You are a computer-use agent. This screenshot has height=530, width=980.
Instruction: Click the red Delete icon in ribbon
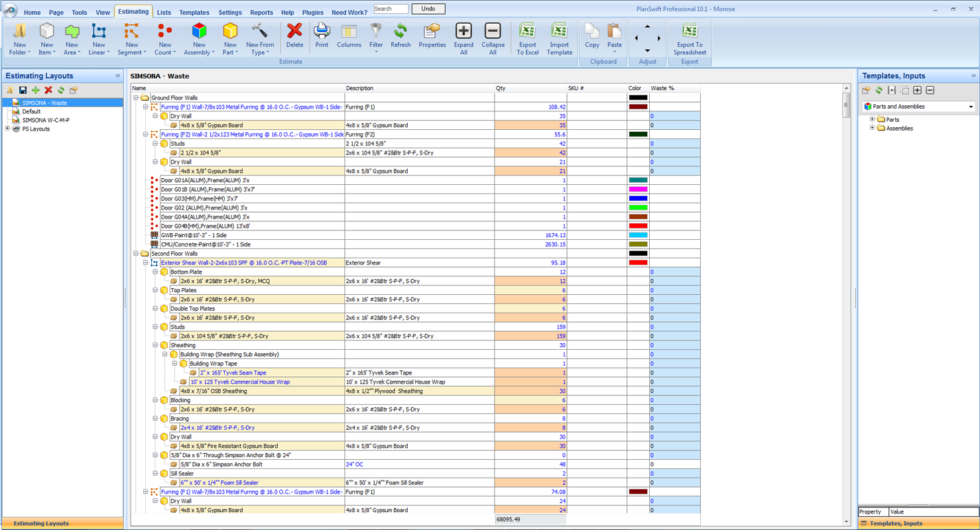click(294, 30)
